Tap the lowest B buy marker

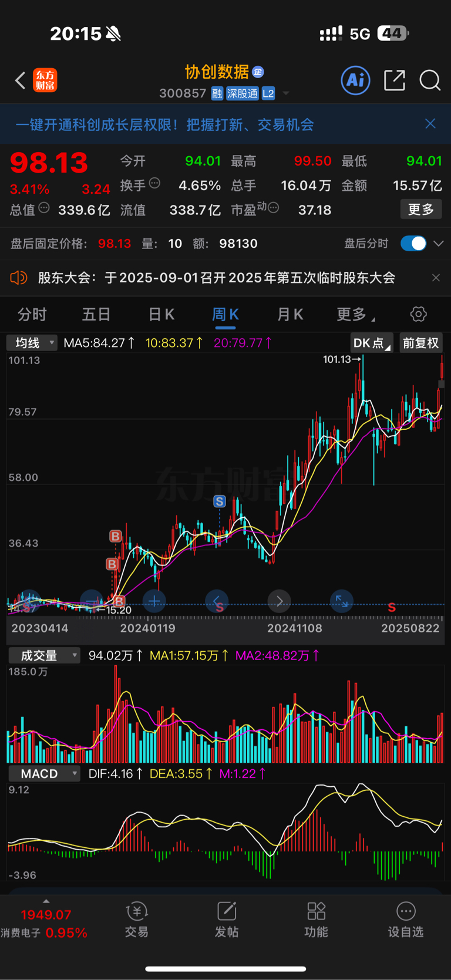pyautogui.click(x=119, y=601)
